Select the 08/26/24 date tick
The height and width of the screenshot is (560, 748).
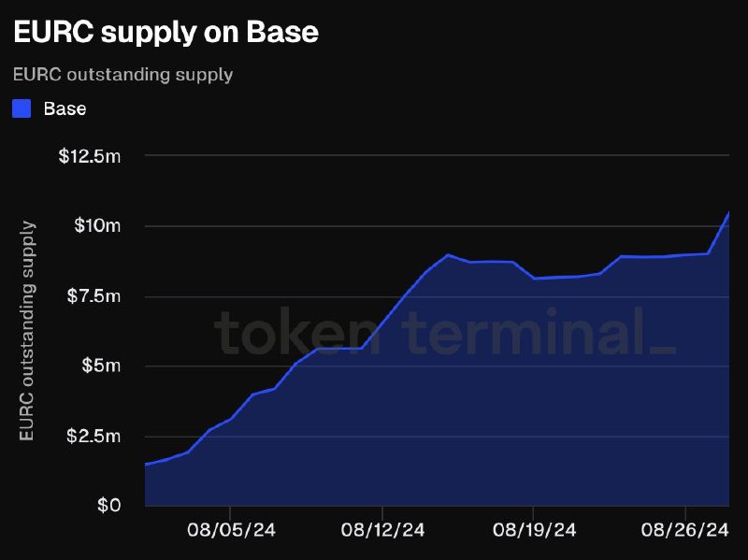(685, 530)
